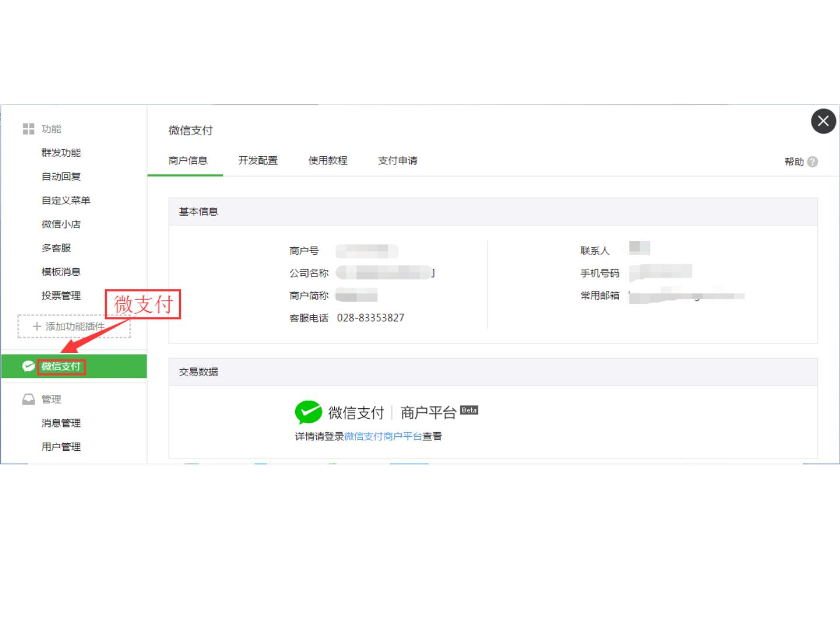The image size is (840, 630).
Task: Switch to the 商户信息 tab
Action: click(x=188, y=160)
